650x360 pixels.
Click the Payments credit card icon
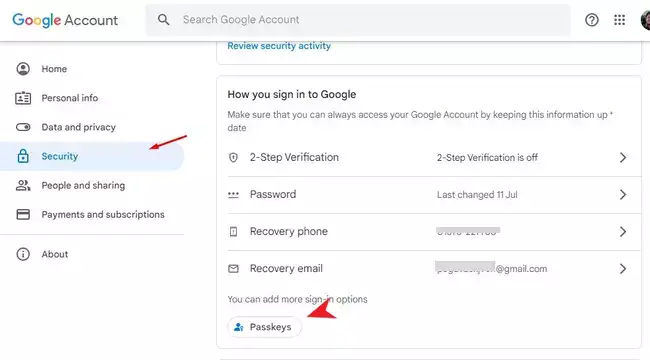(x=23, y=214)
